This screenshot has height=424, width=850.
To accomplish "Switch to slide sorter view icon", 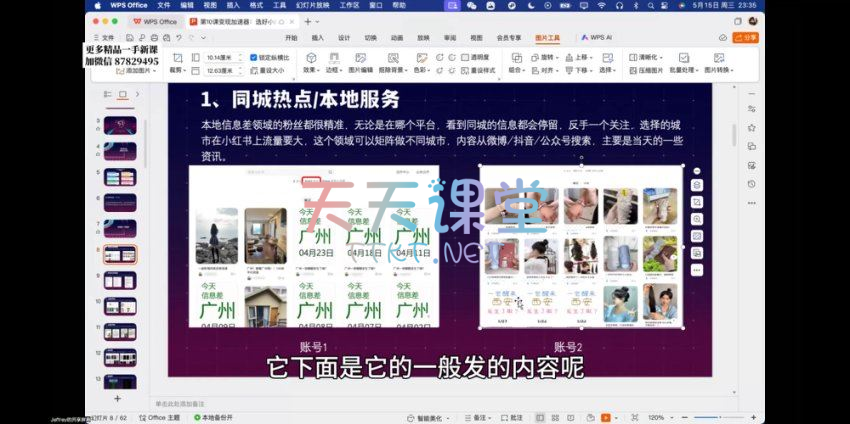I will tap(553, 417).
